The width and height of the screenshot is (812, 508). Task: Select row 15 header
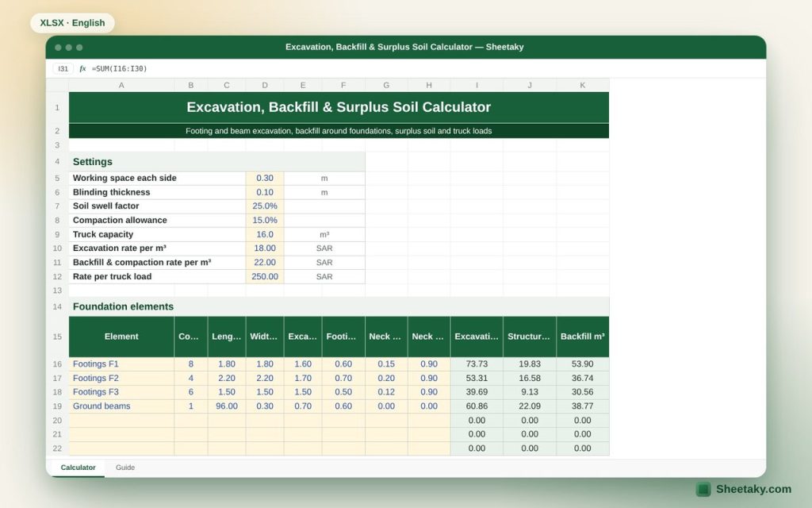click(x=57, y=337)
